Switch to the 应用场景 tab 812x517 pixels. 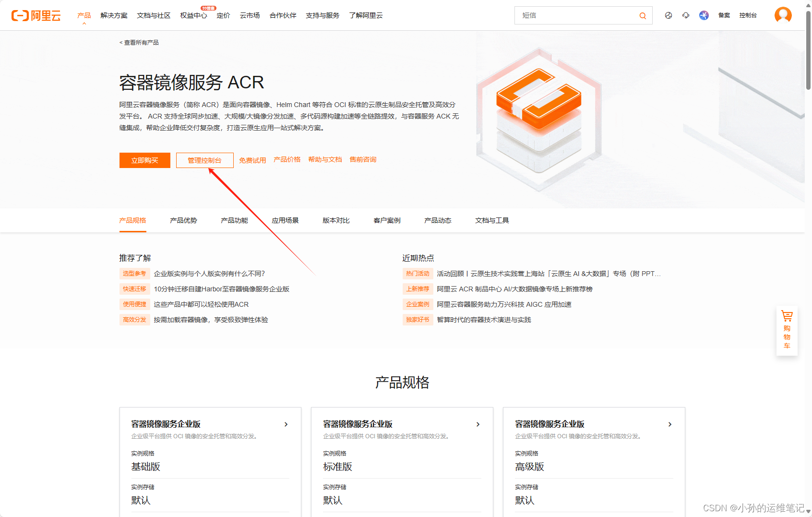coord(285,220)
